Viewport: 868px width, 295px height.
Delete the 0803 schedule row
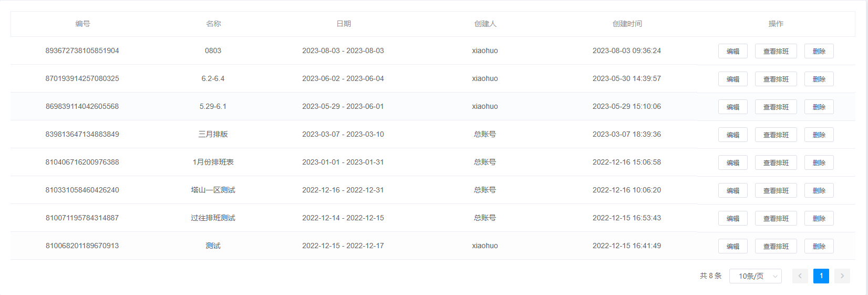coord(819,51)
